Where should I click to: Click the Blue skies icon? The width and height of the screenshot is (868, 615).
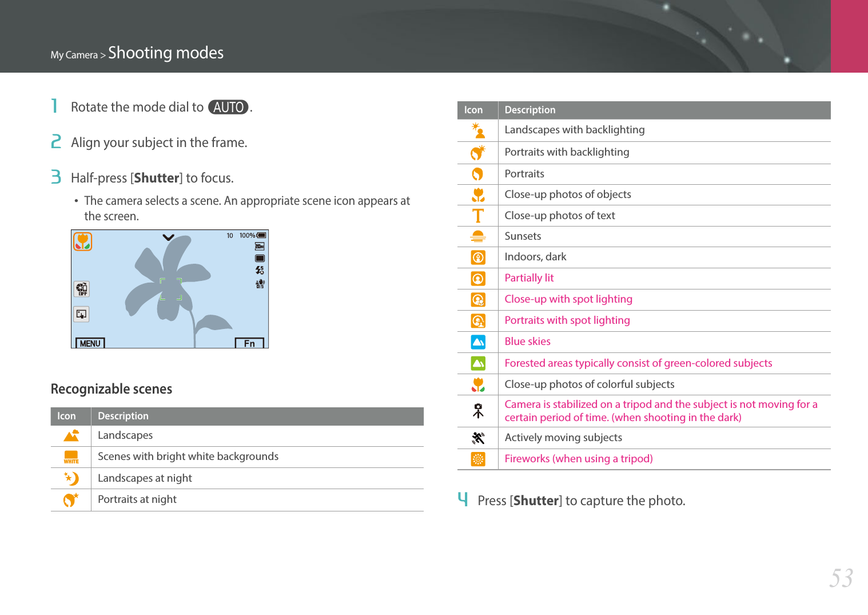coord(478,342)
